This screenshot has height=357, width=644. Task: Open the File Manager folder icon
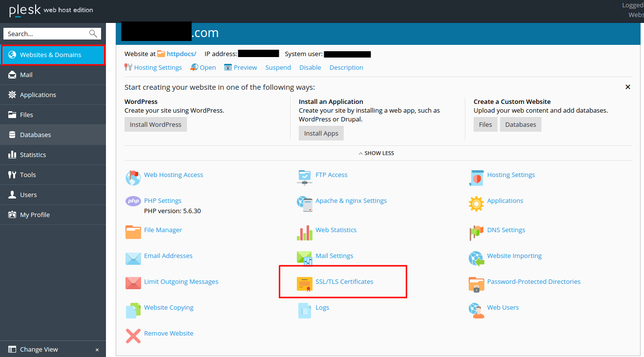point(133,232)
